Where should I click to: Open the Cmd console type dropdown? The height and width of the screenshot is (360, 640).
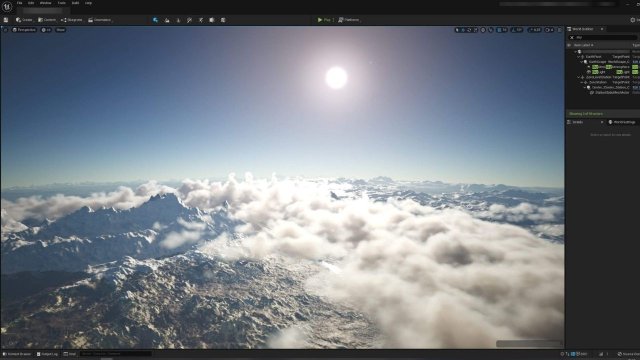[x=70, y=354]
